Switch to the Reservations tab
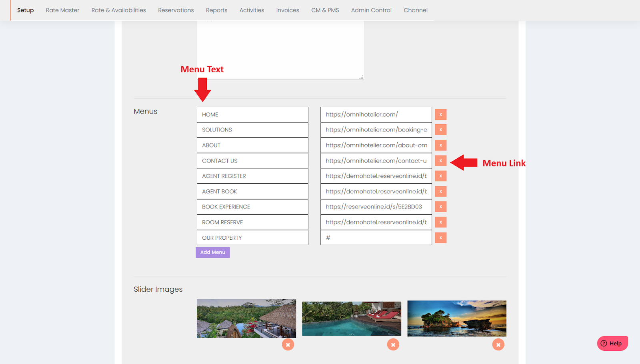 coord(176,10)
